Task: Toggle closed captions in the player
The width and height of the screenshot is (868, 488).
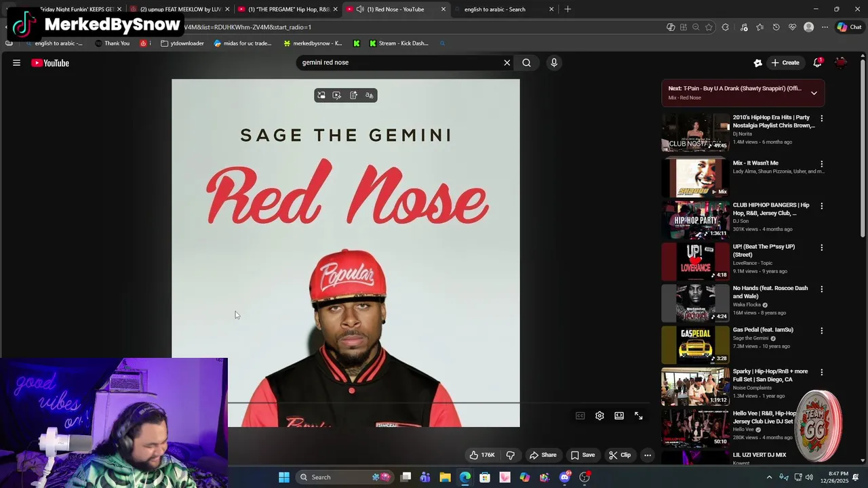Action: [580, 415]
